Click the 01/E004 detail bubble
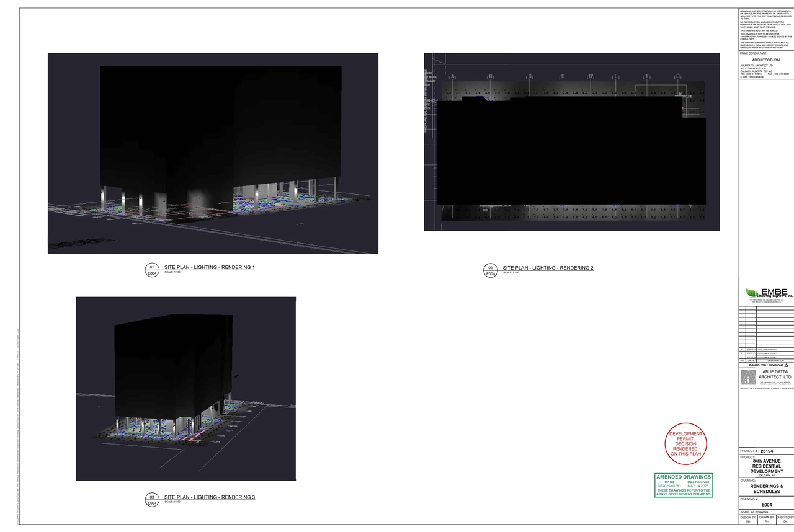The width and height of the screenshot is (794, 532). 152,270
